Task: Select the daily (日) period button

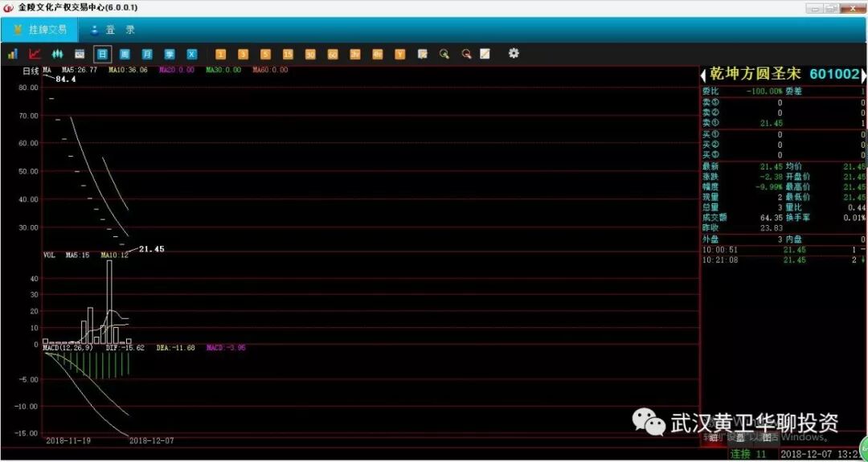Action: [x=102, y=54]
